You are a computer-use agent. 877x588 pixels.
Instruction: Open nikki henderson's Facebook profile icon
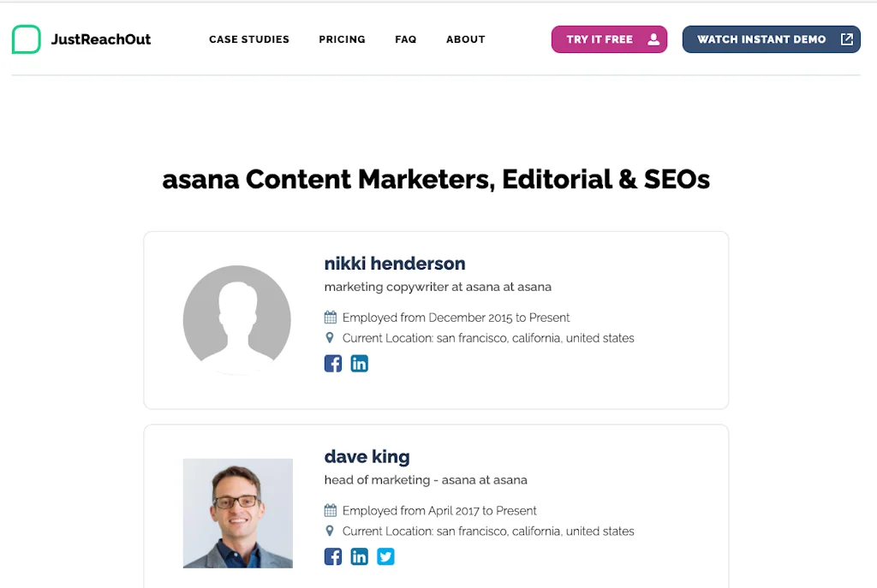(x=333, y=364)
